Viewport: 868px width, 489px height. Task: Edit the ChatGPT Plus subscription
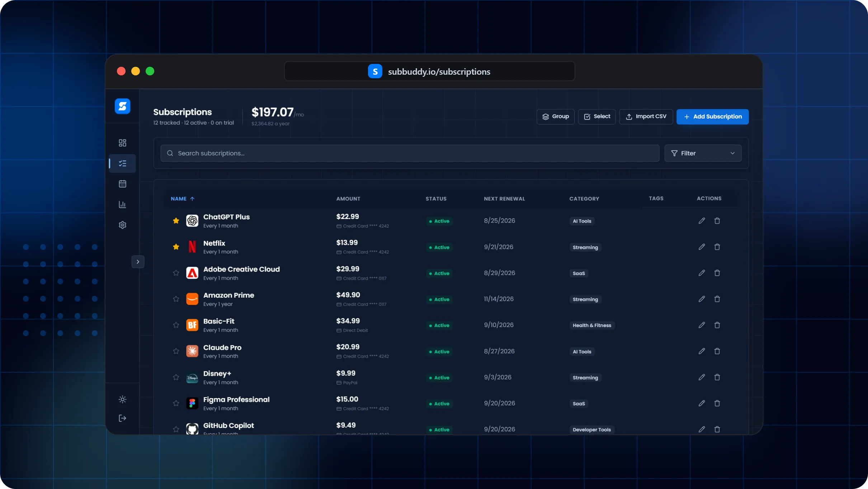702,221
